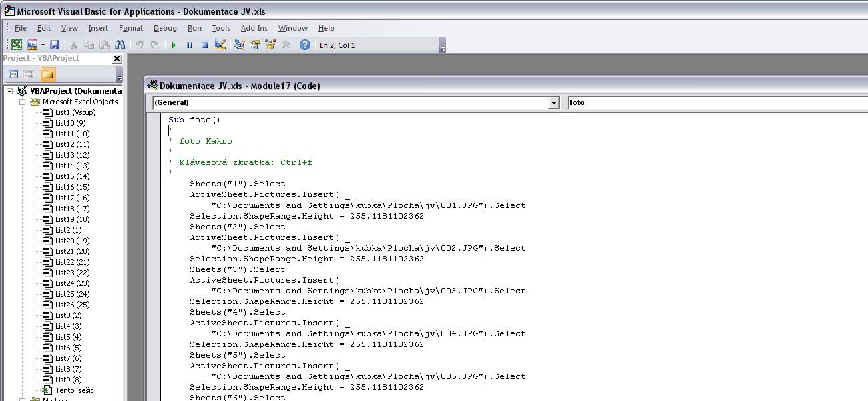This screenshot has width=868, height=401.
Task: Click the Redo arrow icon
Action: [155, 45]
